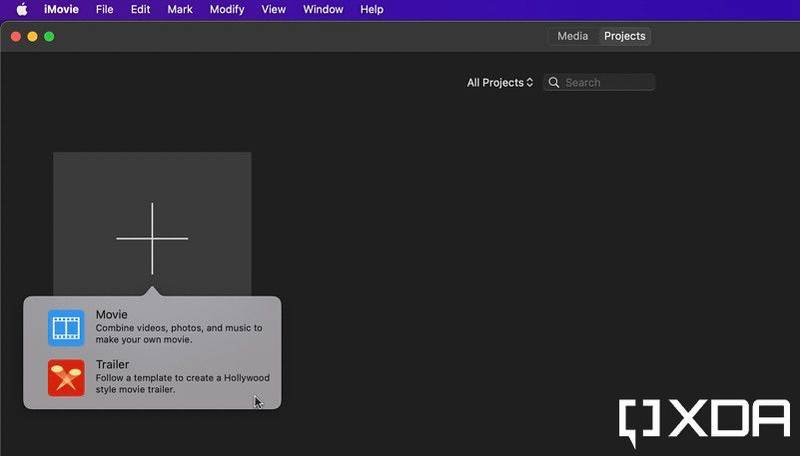The width and height of the screenshot is (800, 456).
Task: Choose the Movie project title
Action: click(112, 315)
